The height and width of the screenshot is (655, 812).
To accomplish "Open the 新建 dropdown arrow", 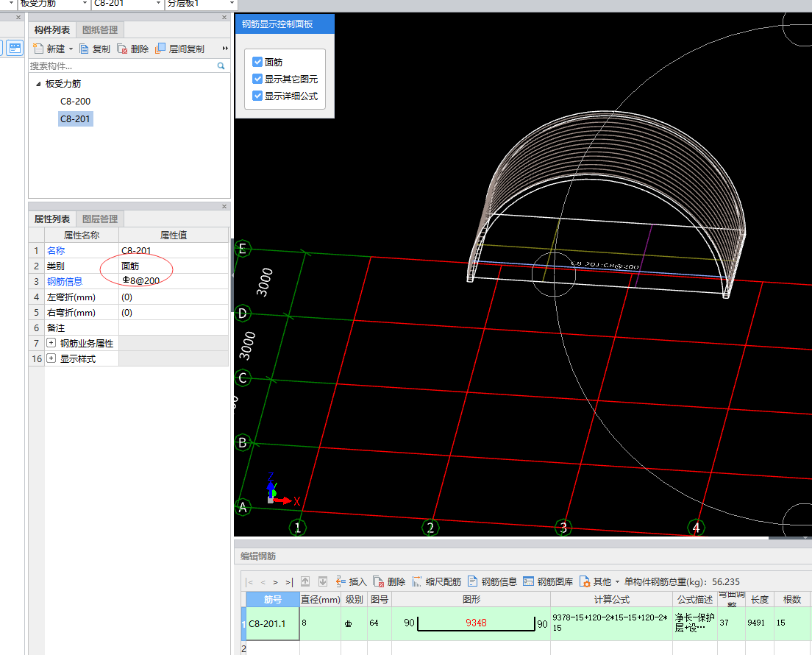I will click(71, 49).
